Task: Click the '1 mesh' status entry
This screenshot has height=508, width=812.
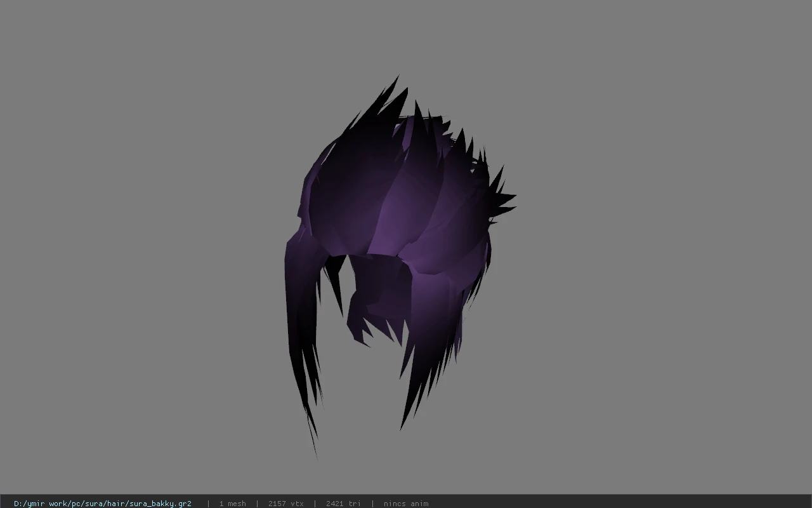Action: pos(232,504)
